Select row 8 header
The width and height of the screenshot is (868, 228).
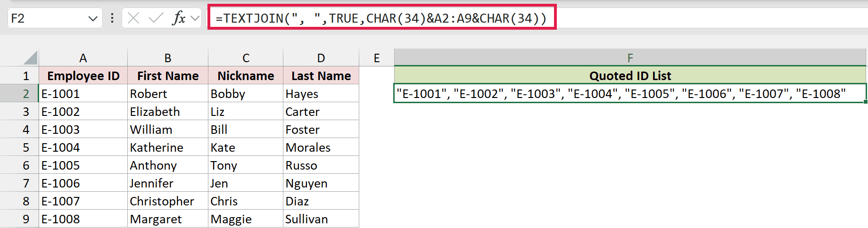(19, 201)
